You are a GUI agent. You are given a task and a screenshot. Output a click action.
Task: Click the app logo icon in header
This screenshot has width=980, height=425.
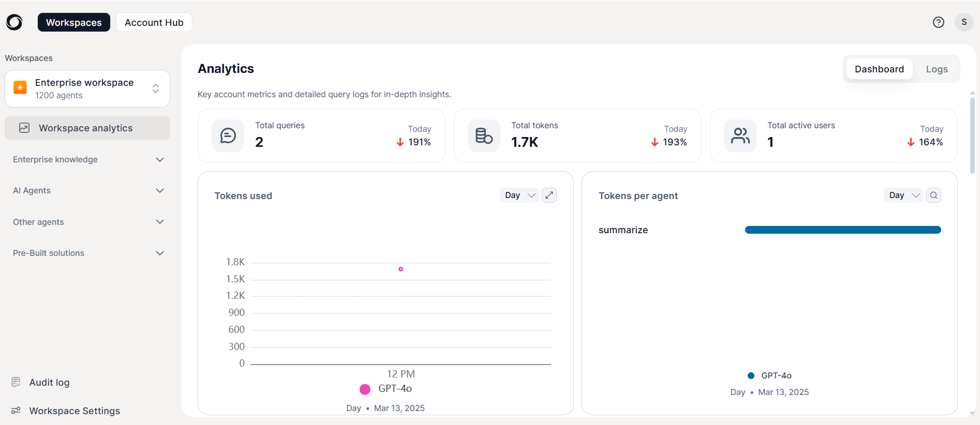click(14, 22)
